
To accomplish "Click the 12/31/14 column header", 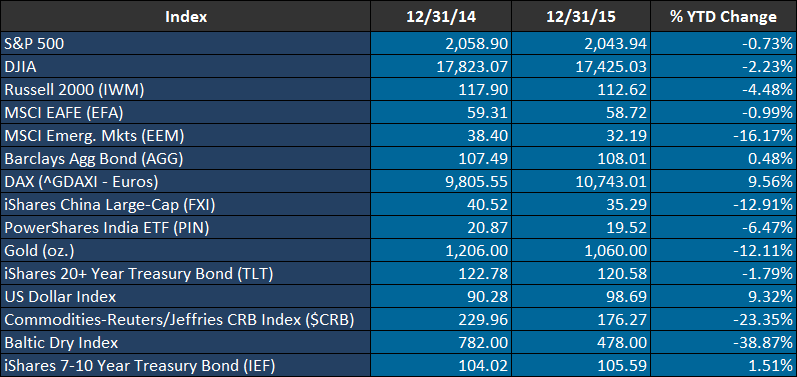I will pos(440,16).
